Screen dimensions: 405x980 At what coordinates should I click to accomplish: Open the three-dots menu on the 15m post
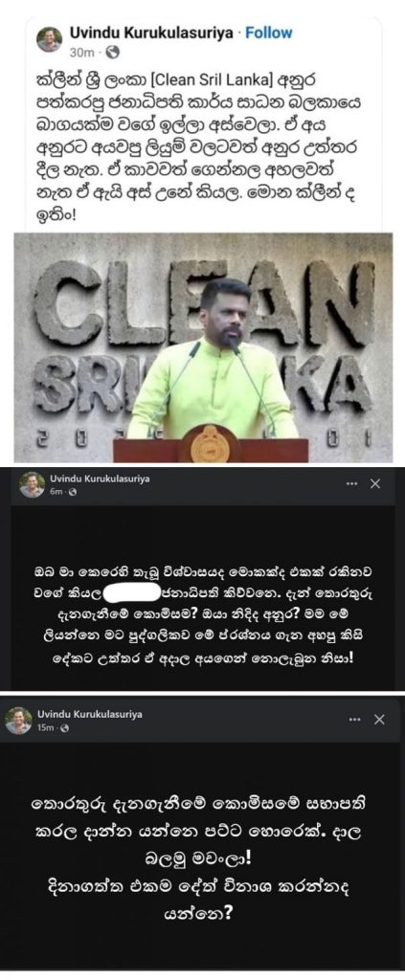(355, 720)
